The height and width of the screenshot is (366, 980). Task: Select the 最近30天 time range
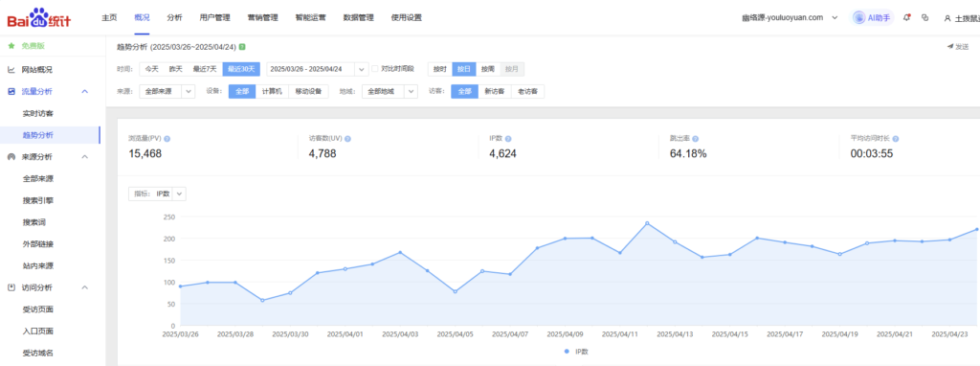click(x=240, y=69)
